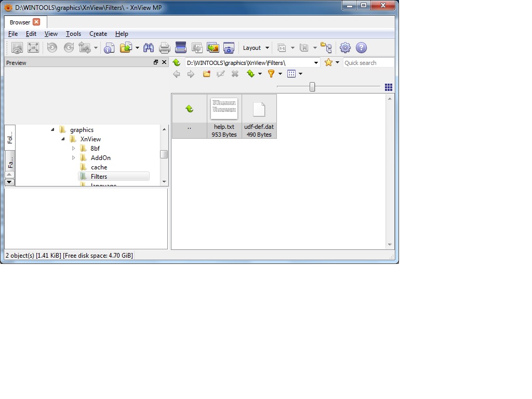Navigate back with left arrow
Screen dimensions: 532x399
click(x=177, y=74)
